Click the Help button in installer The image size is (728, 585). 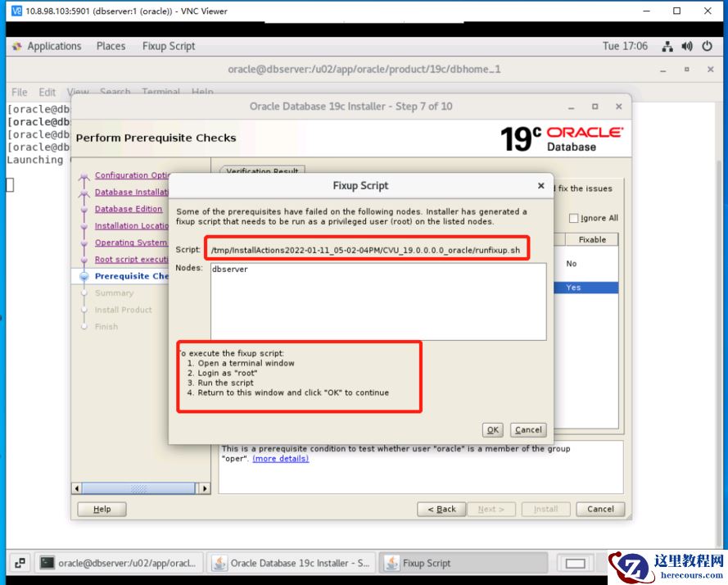102,509
